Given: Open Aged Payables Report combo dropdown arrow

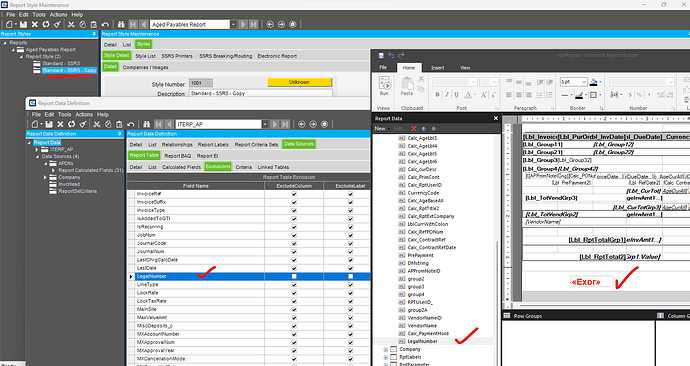Looking at the screenshot, I should (233, 25).
